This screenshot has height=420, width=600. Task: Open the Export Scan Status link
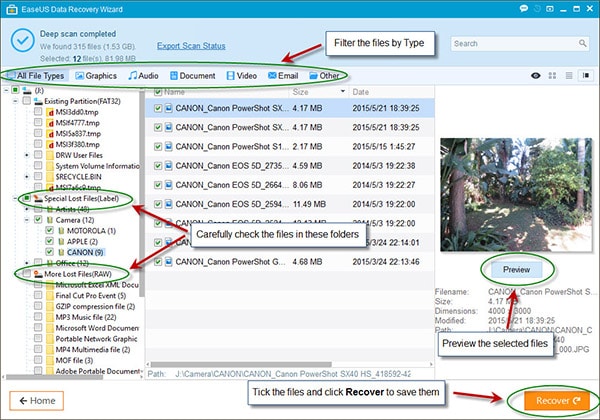pos(191,46)
